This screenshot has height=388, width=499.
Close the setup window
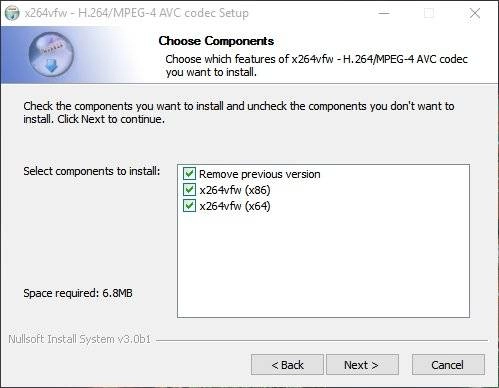click(475, 13)
